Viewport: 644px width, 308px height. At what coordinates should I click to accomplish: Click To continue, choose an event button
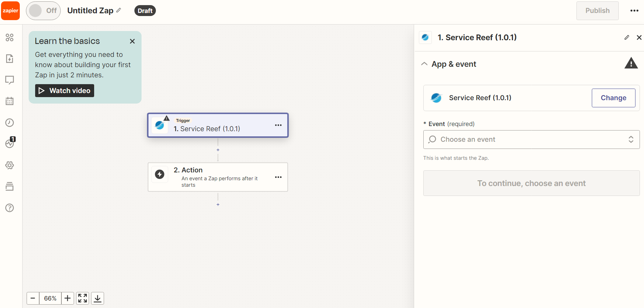pyautogui.click(x=531, y=183)
